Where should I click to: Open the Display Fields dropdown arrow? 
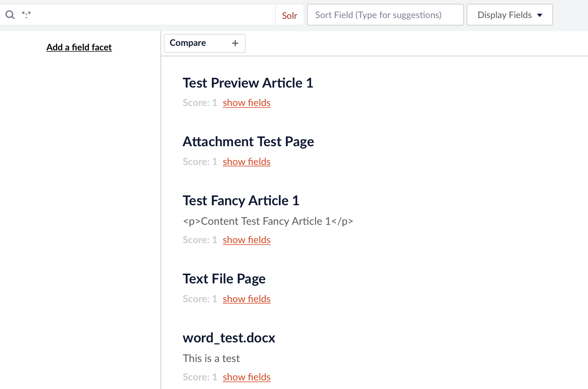point(540,15)
